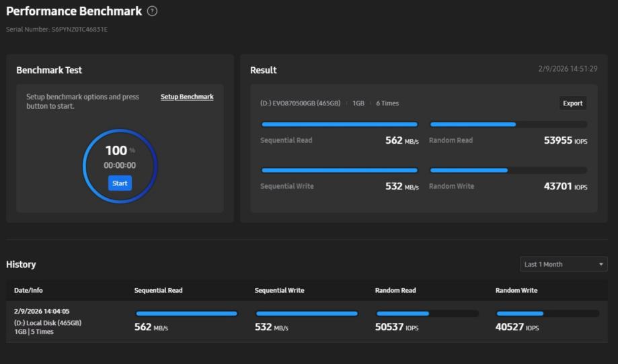The width and height of the screenshot is (618, 364).
Task: Click the help icon beside Performance Benchmark
Action: [152, 11]
